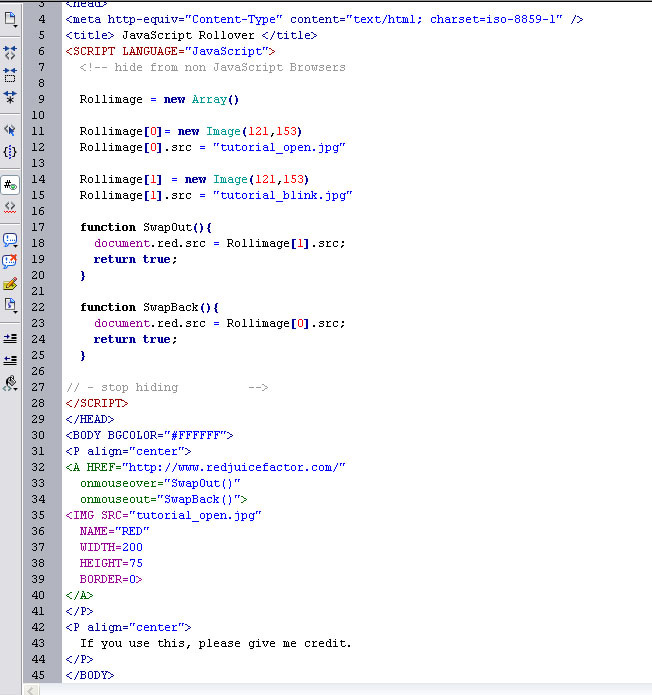
Task: Click the '<BODY BGCOLOR="#FFFFFF">' tag
Action: pyautogui.click(x=149, y=435)
